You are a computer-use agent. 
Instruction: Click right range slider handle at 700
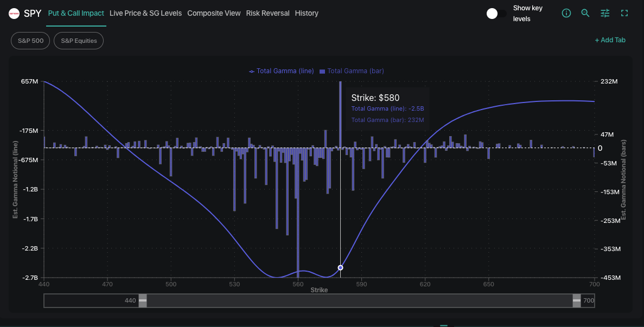coord(577,300)
